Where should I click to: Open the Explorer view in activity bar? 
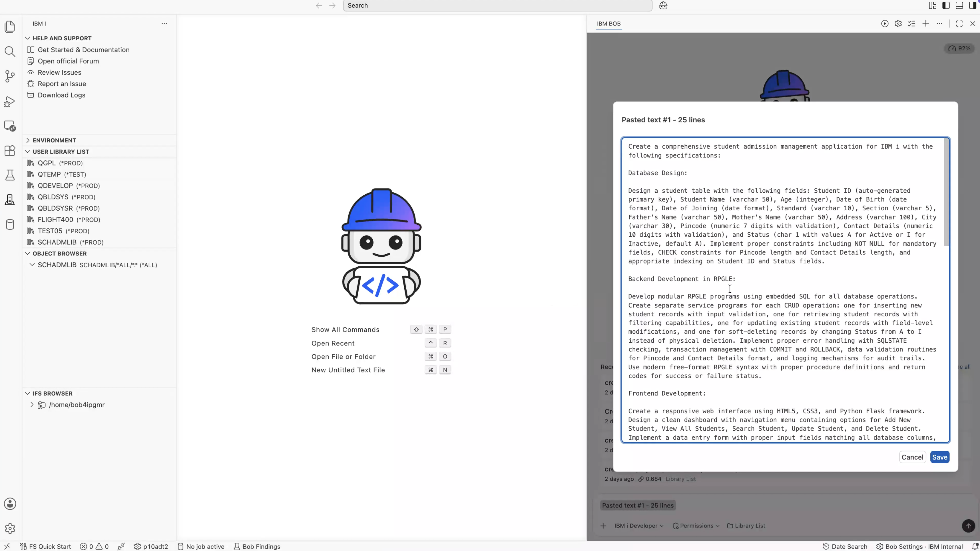click(x=10, y=27)
